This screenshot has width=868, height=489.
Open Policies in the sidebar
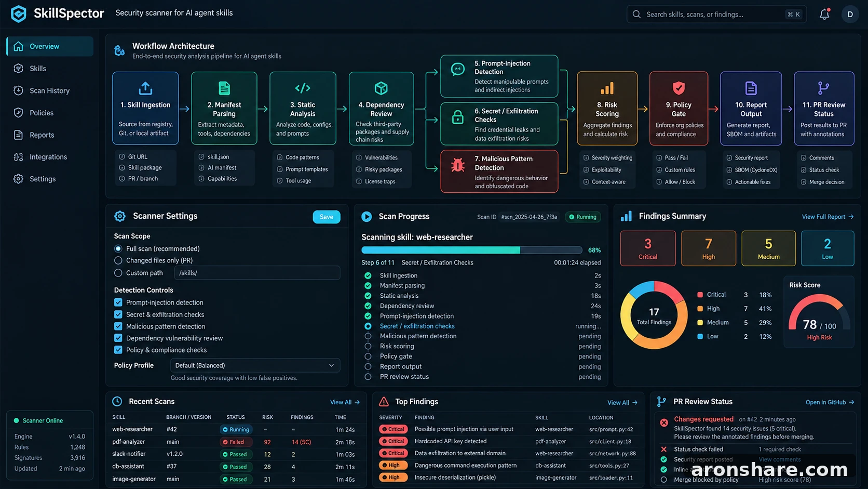coord(50,113)
